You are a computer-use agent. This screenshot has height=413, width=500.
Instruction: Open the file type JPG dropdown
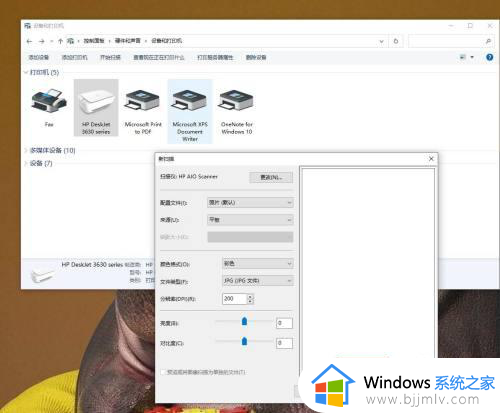pos(258,281)
